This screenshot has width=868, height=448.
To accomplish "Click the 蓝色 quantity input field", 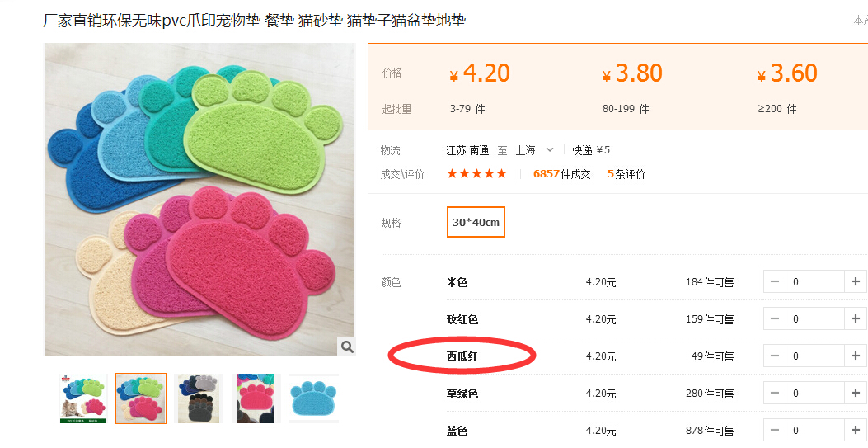I will tap(814, 431).
